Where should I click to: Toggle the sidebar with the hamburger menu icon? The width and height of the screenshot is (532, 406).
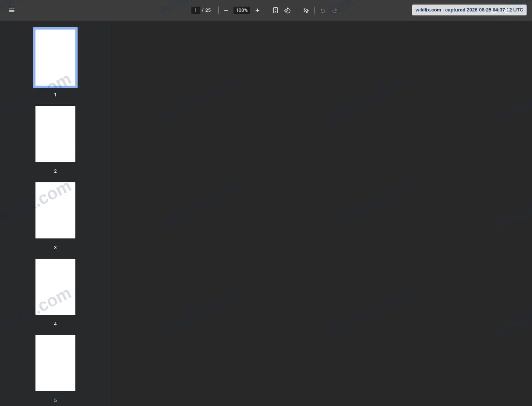(x=12, y=10)
